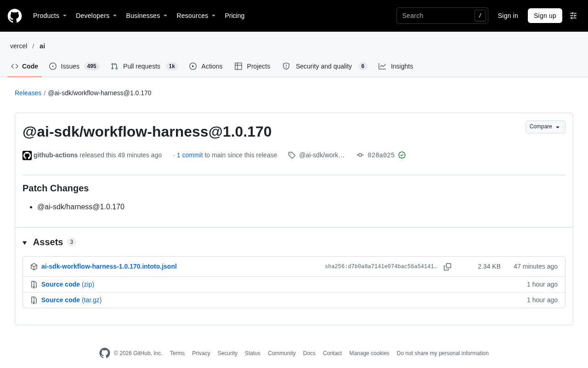This screenshot has height=368, width=588.
Task: Open the Compare dropdown
Action: 545,127
